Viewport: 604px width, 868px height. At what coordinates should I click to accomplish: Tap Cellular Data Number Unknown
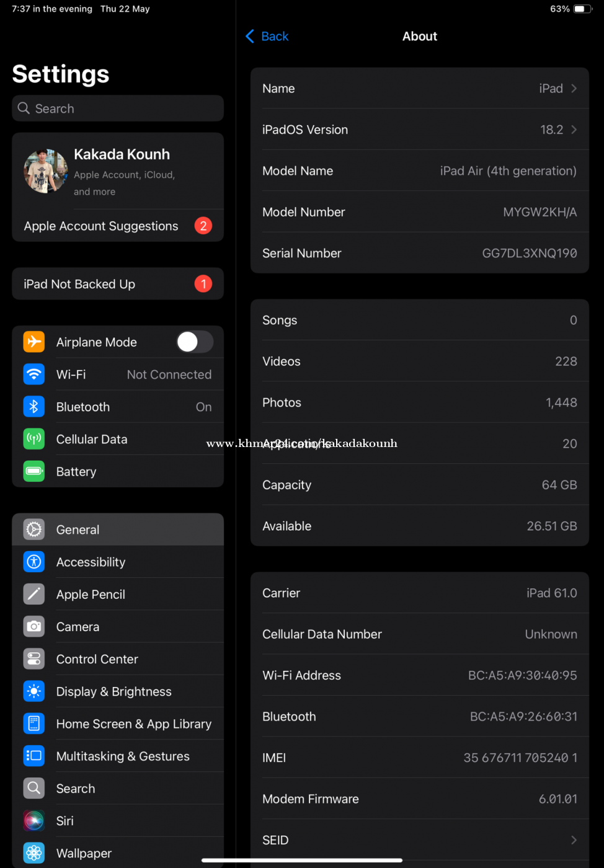coord(420,634)
